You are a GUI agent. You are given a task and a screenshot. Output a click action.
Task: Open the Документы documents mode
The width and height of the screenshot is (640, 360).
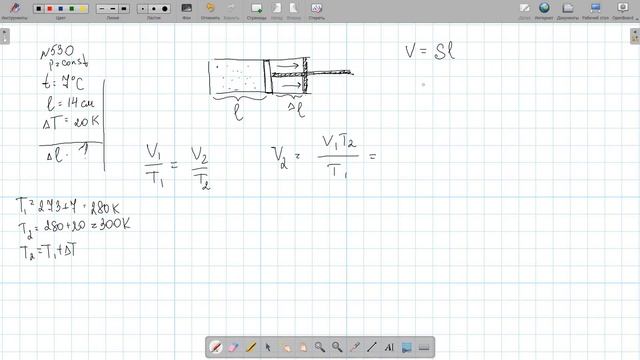tap(568, 11)
